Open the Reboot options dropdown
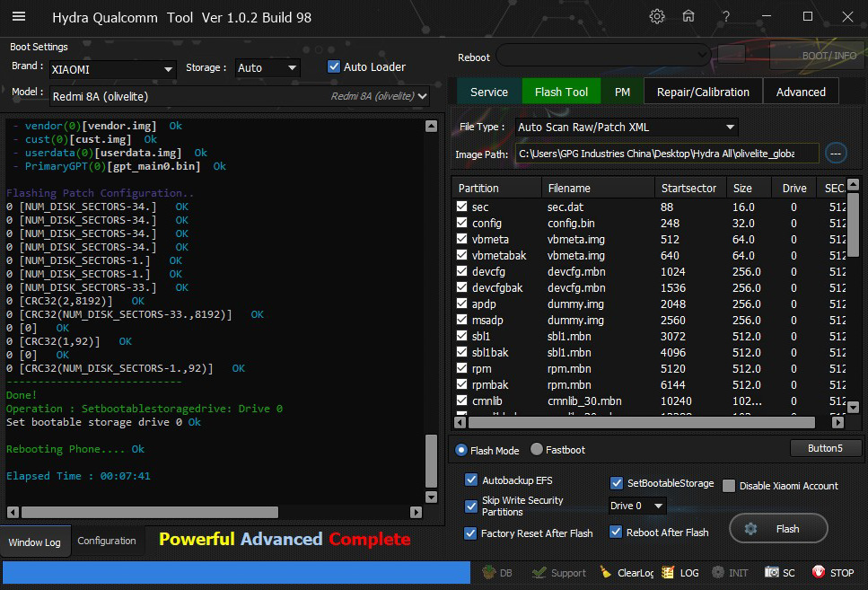 [603, 55]
